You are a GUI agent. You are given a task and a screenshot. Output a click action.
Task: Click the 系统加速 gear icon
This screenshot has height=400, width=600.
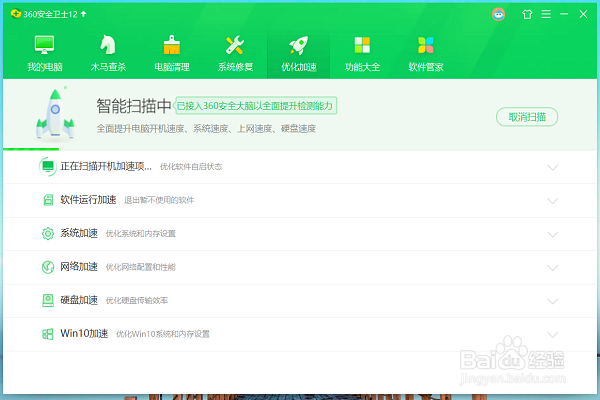pos(48,233)
